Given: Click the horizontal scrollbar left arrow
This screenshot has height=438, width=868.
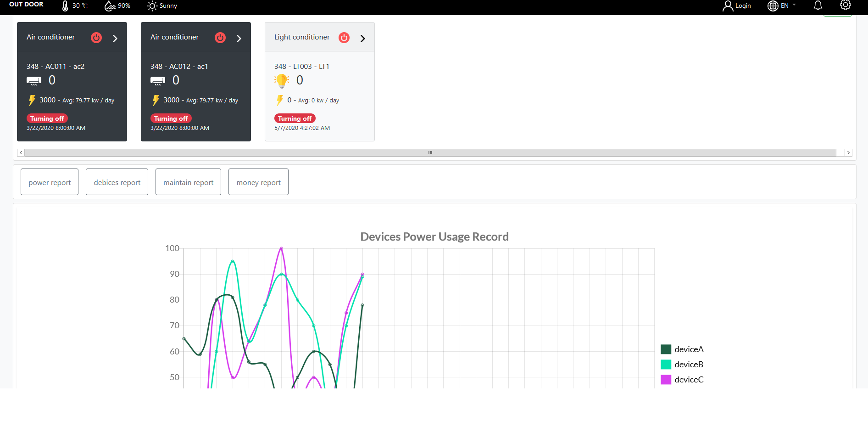Looking at the screenshot, I should pyautogui.click(x=21, y=152).
